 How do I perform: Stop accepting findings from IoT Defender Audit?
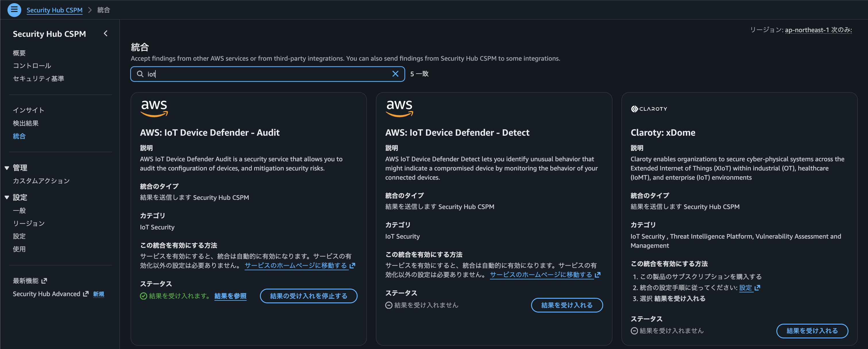coord(309,296)
